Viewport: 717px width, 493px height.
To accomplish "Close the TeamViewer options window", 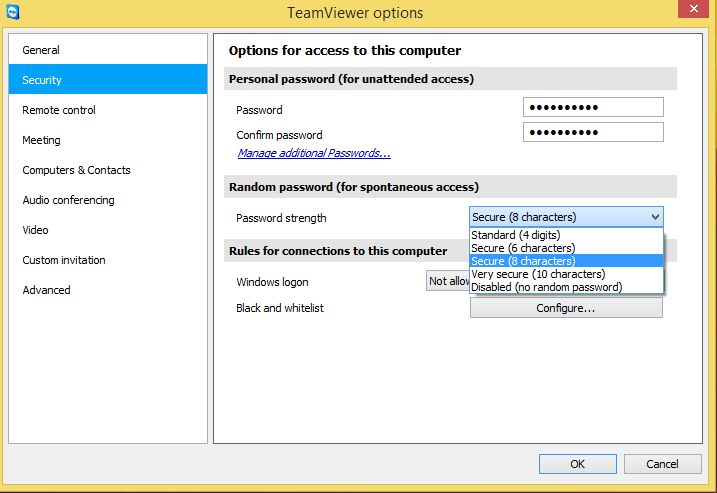I will click(693, 11).
